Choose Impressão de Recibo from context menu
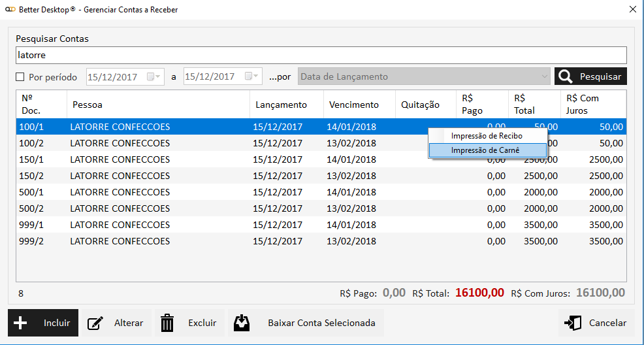This screenshot has height=345, width=644. click(487, 136)
